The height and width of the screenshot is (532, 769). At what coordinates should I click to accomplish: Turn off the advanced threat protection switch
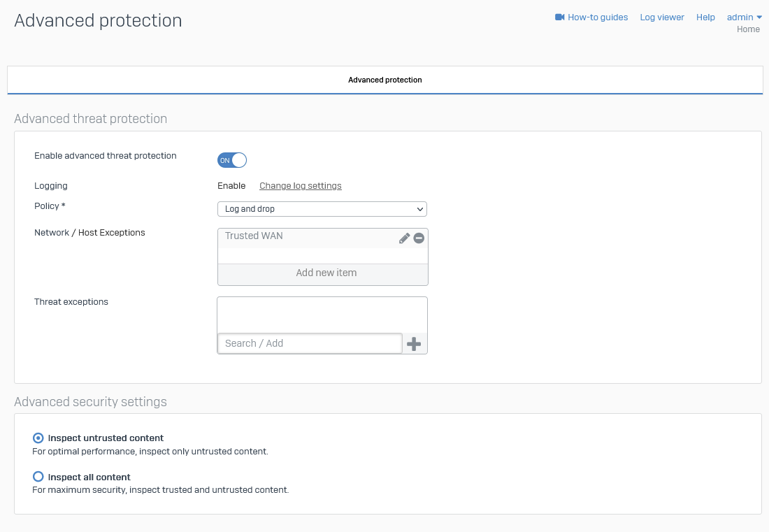232,160
